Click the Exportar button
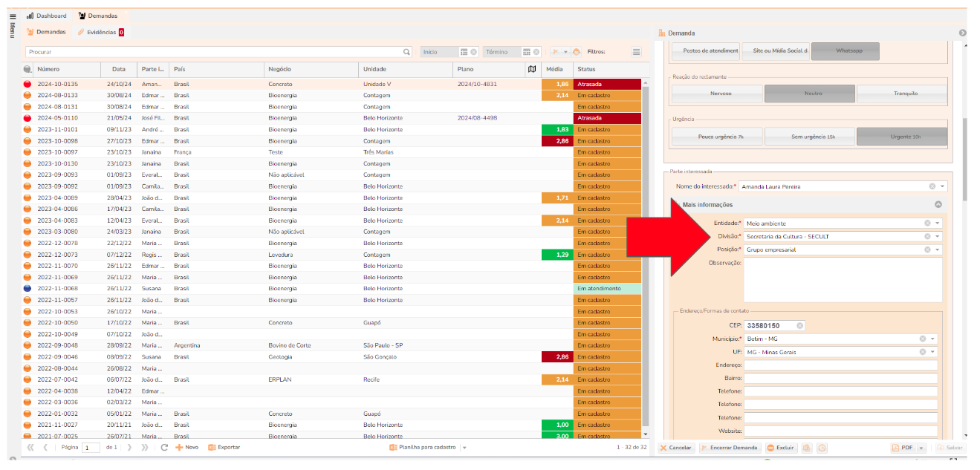The image size is (980, 470). pyautogui.click(x=224, y=448)
